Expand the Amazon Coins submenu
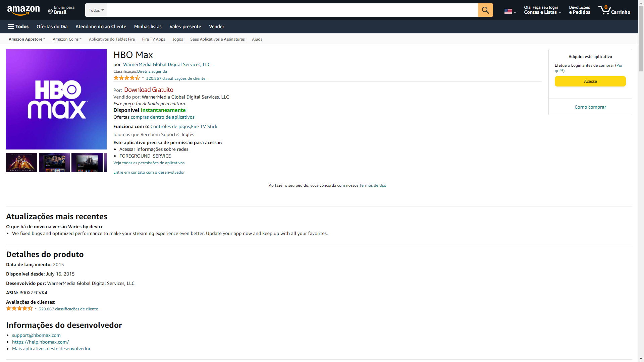The image size is (644, 362). 67,39
